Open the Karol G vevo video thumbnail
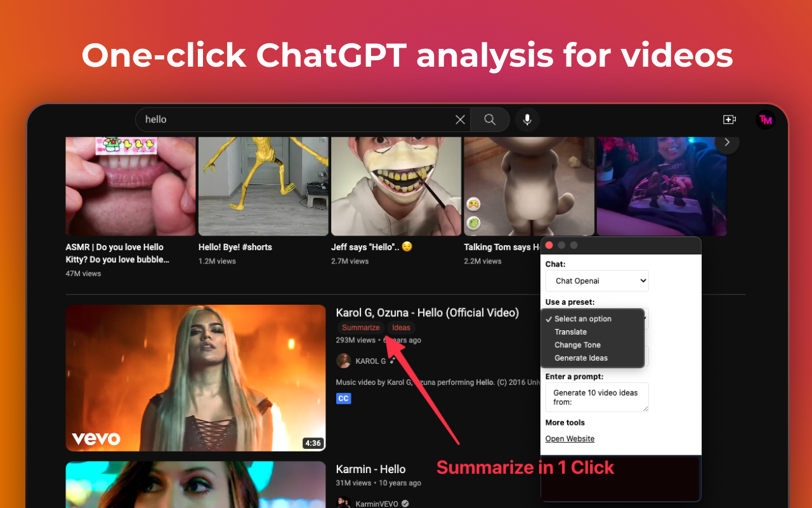Screen dimensions: 812x508 [x=195, y=378]
